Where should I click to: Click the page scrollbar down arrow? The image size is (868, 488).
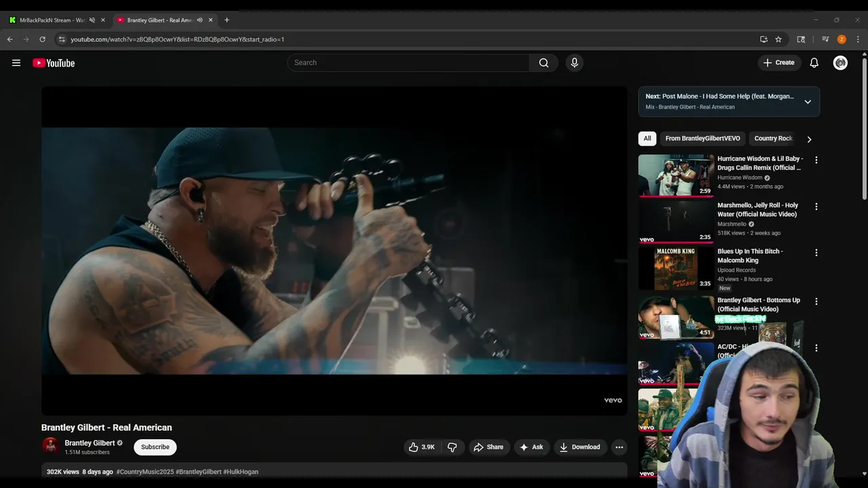(x=864, y=474)
